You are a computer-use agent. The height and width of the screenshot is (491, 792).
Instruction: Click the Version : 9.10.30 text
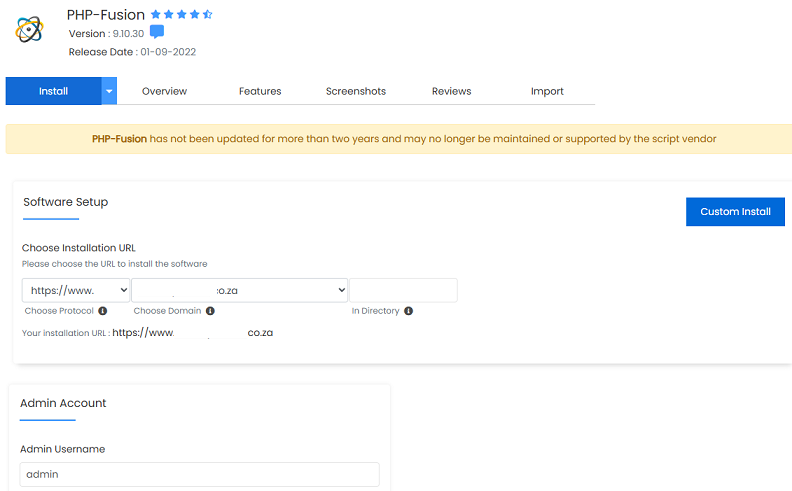click(106, 33)
